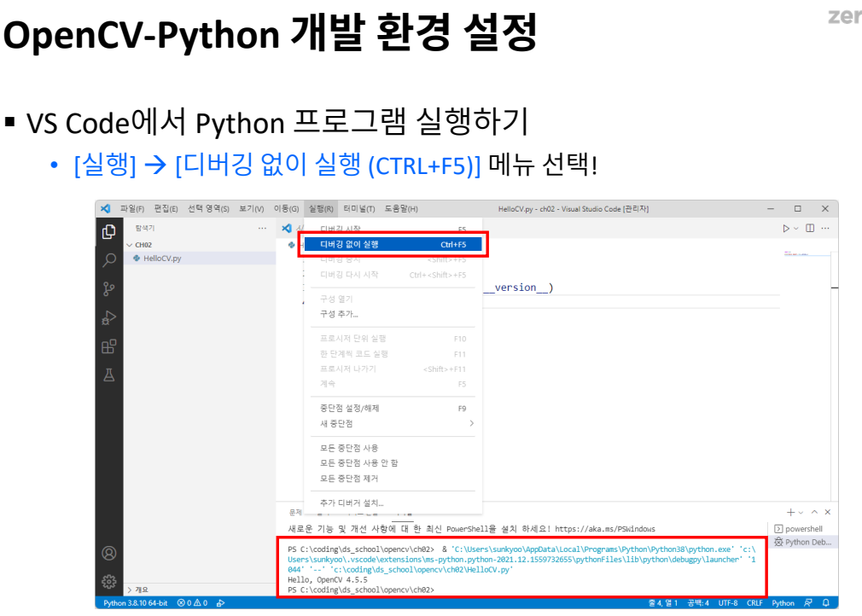The height and width of the screenshot is (616, 862).
Task: Select 추가 디버거 설치... menu item
Action: coord(393,503)
